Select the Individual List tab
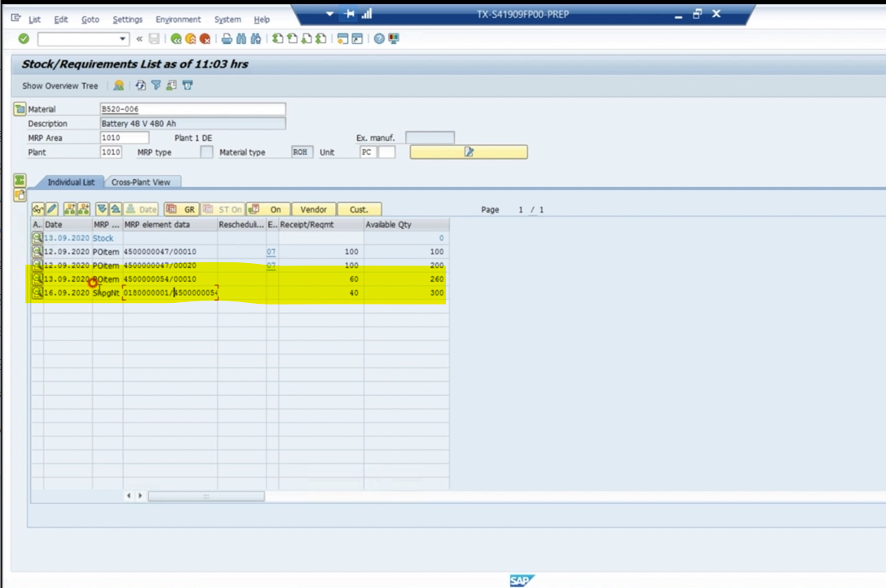Screen dimensions: 886x588 (71, 182)
